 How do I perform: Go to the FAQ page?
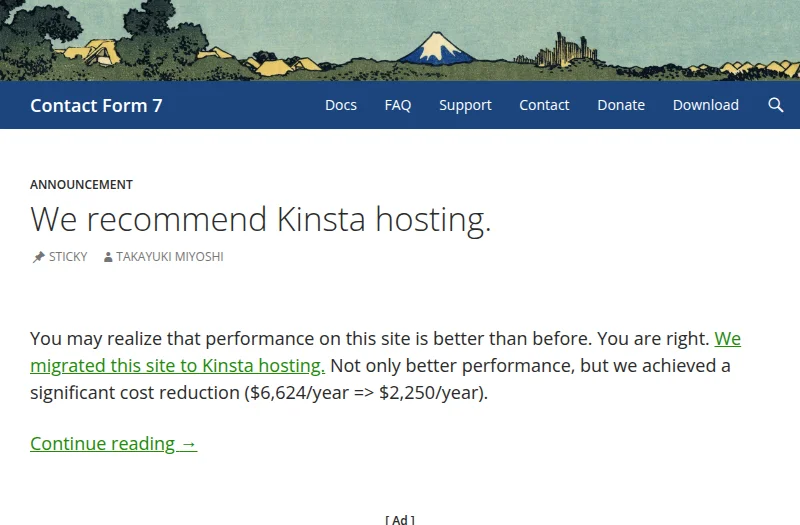(397, 105)
